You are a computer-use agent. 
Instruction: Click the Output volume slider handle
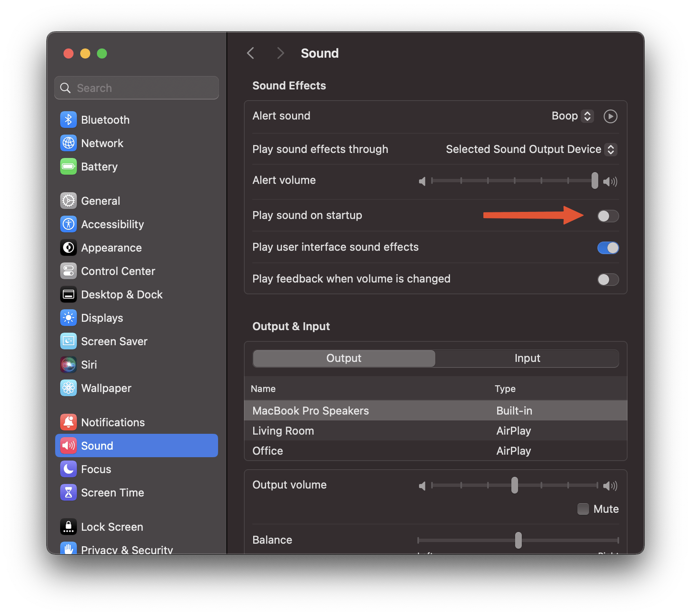coord(515,485)
